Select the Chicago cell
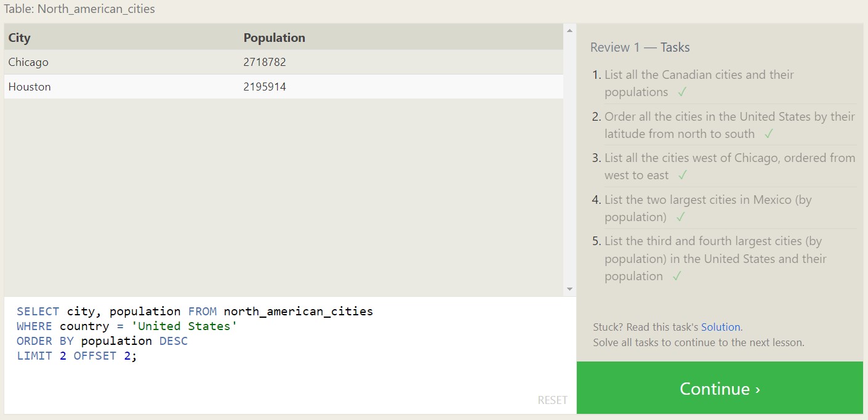868x420 pixels. (x=28, y=62)
